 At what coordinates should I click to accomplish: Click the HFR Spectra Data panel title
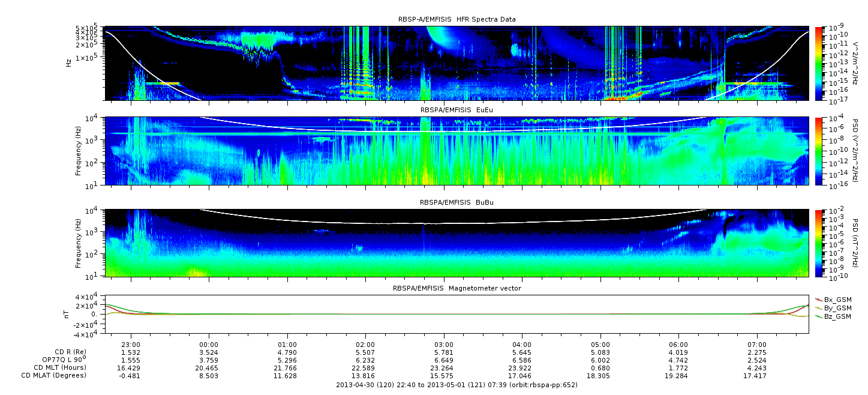click(456, 20)
